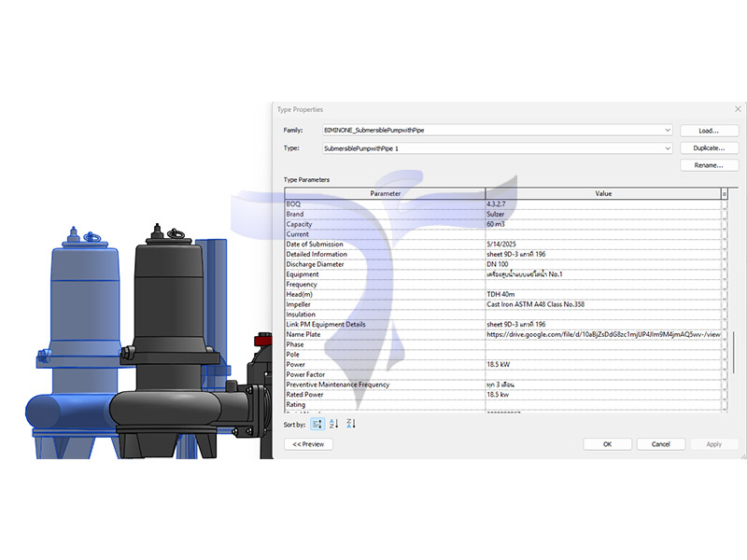
Task: Click the small box in the BOQ row
Action: pyautogui.click(x=724, y=203)
